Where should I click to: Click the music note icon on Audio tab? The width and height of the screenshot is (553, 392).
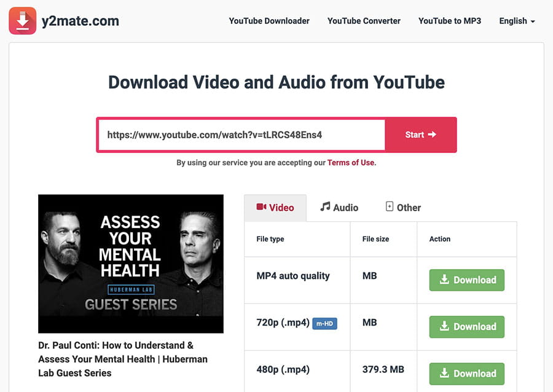(325, 207)
